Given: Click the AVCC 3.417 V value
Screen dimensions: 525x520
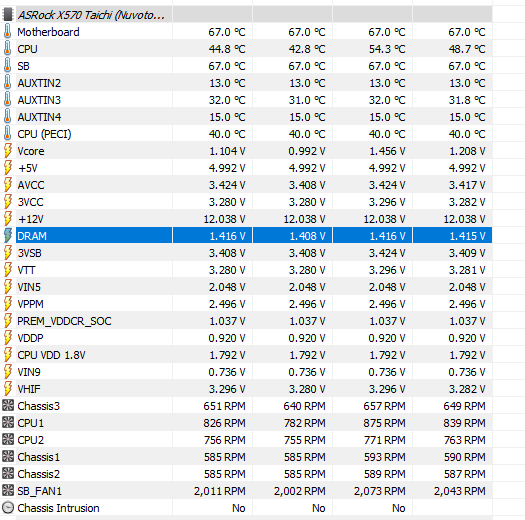Looking at the screenshot, I should 467,185.
